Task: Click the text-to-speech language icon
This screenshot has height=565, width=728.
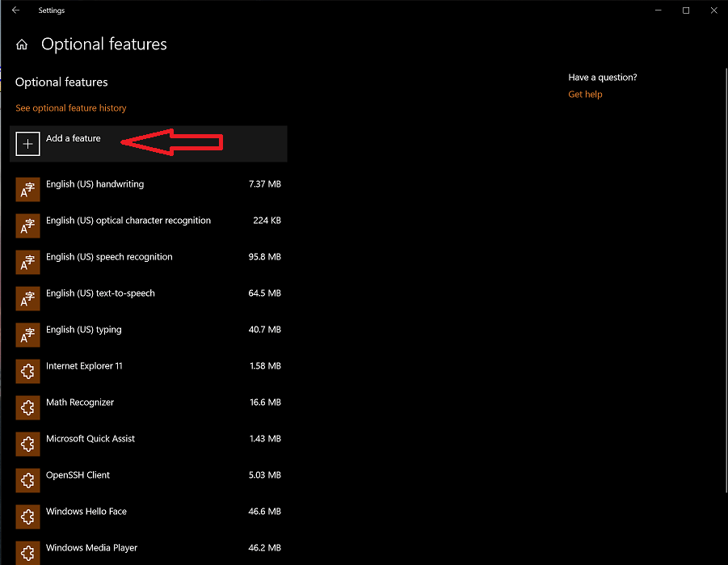Action: pyautogui.click(x=27, y=299)
